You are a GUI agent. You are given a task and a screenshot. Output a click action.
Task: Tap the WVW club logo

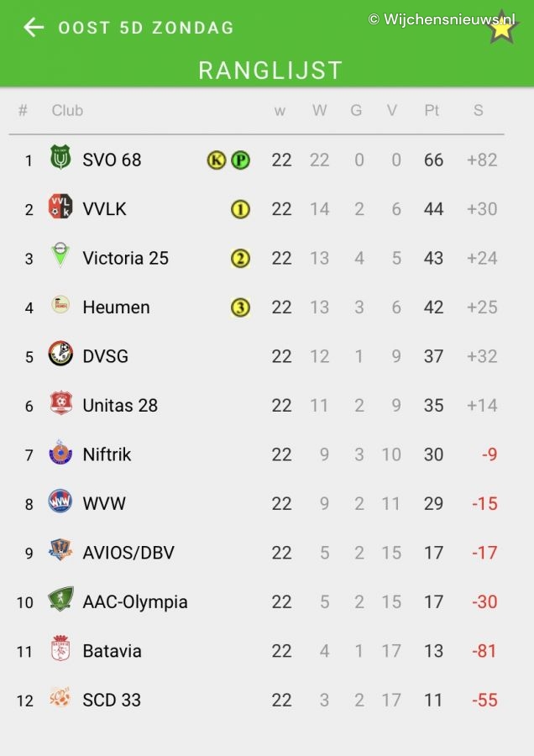click(x=60, y=502)
